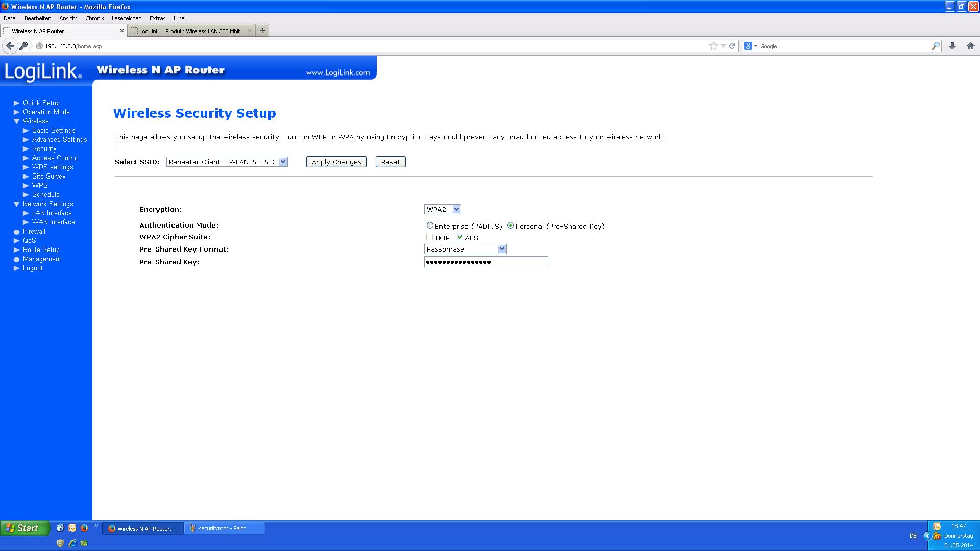Click the Apply Changes button
Viewport: 980px width, 551px height.
tap(336, 162)
